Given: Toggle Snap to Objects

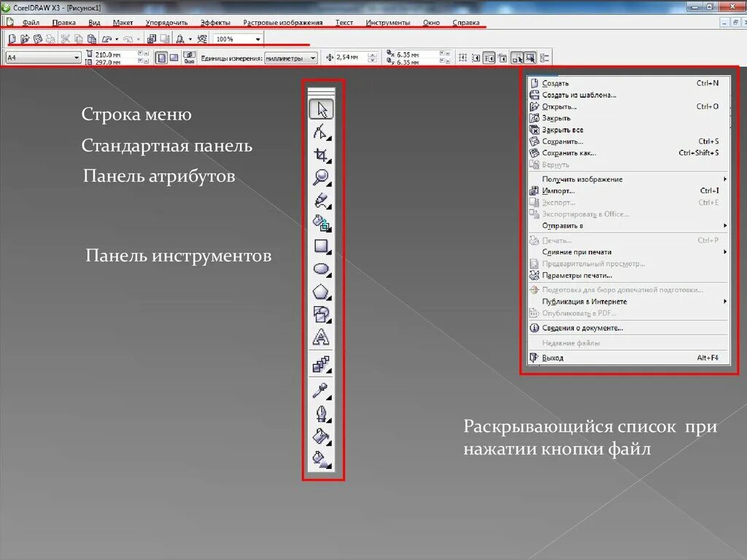Looking at the screenshot, I should 489,58.
